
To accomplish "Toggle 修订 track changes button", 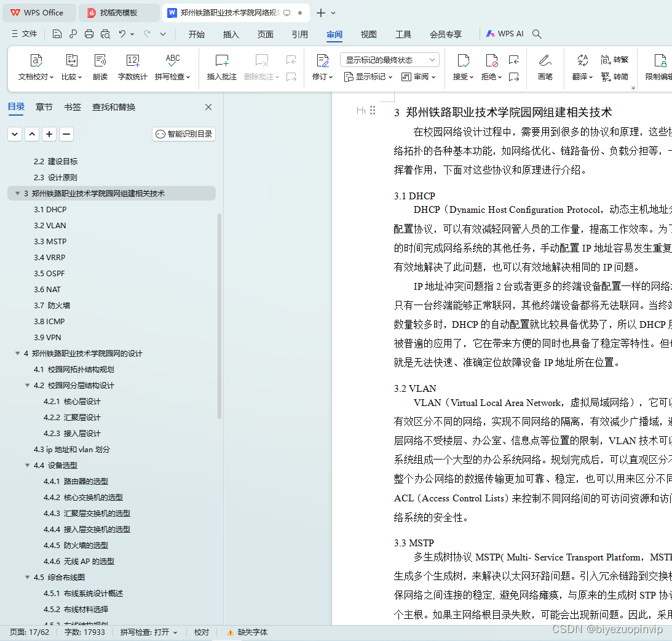I will click(x=322, y=67).
